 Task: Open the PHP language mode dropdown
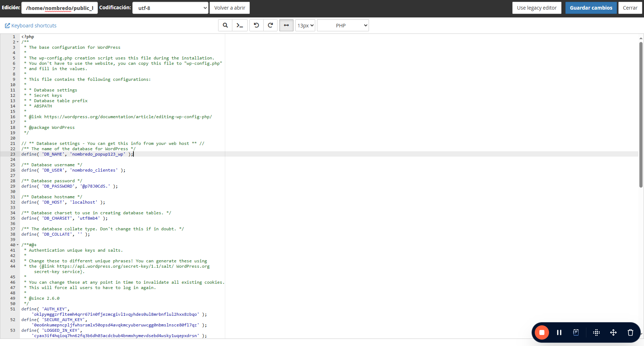(343, 25)
